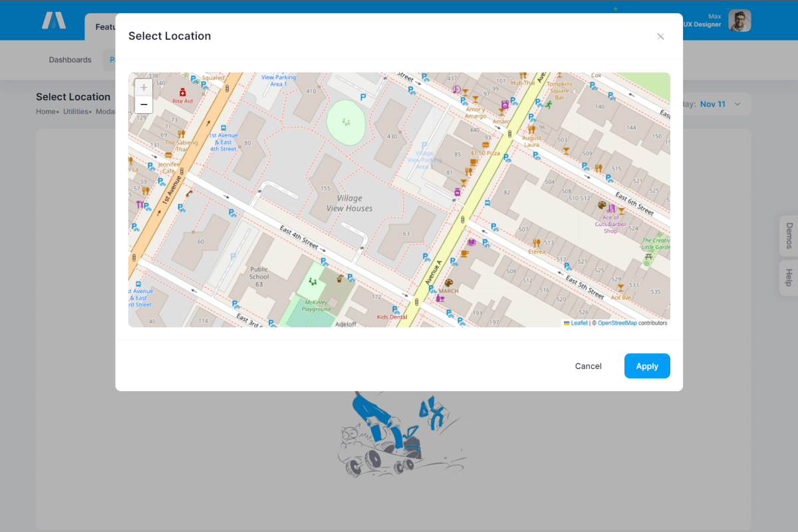Cancel the location selection
798x532 pixels.
coord(588,366)
